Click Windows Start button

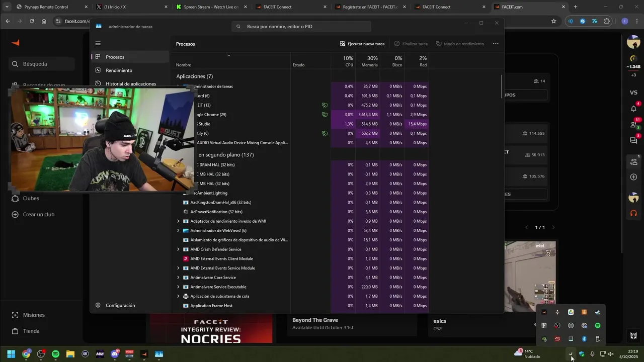[11, 354]
